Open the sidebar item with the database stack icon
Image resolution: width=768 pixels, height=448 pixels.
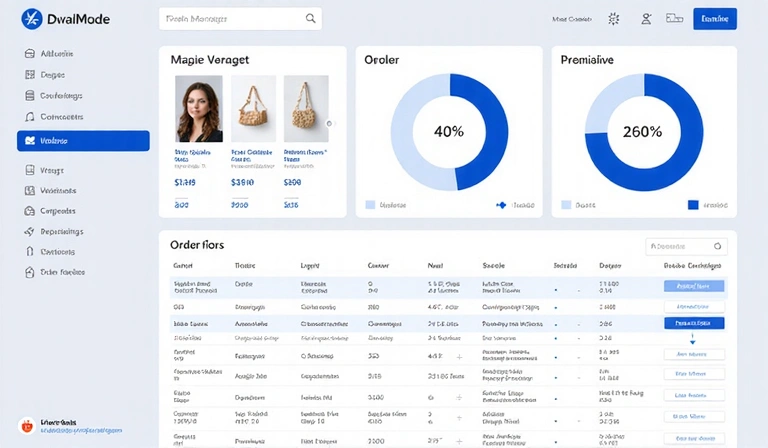[54, 95]
